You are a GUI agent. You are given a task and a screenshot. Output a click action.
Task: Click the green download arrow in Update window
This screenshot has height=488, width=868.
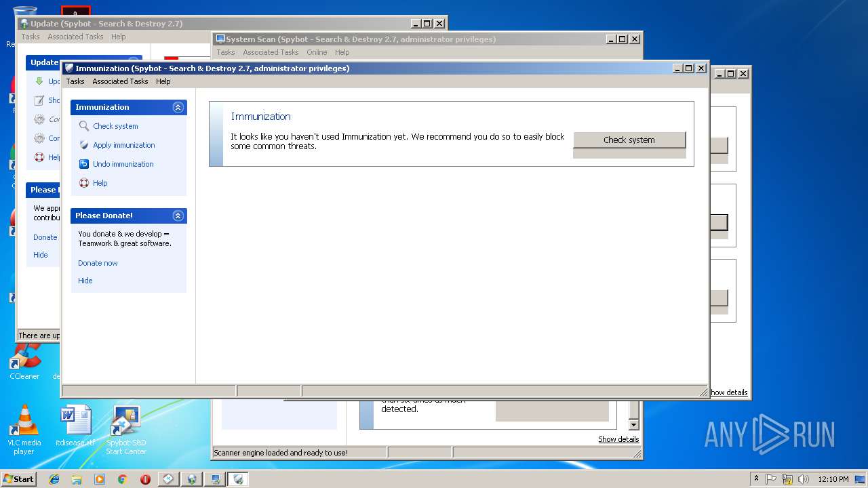(x=39, y=81)
